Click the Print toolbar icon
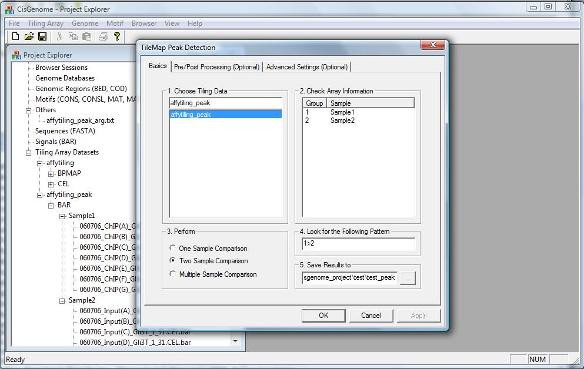584x369 pixels. (103, 36)
